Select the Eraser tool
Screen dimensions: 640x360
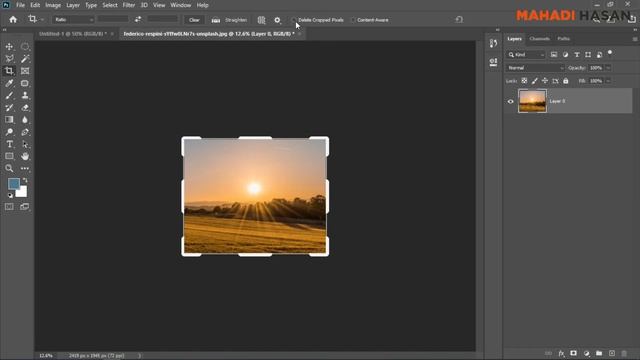pyautogui.click(x=25, y=108)
